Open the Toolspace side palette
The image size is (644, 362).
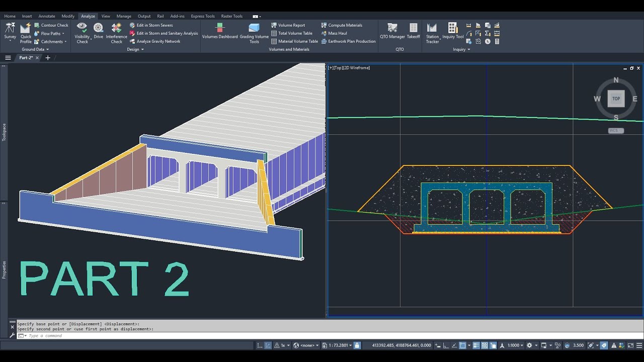point(4,132)
